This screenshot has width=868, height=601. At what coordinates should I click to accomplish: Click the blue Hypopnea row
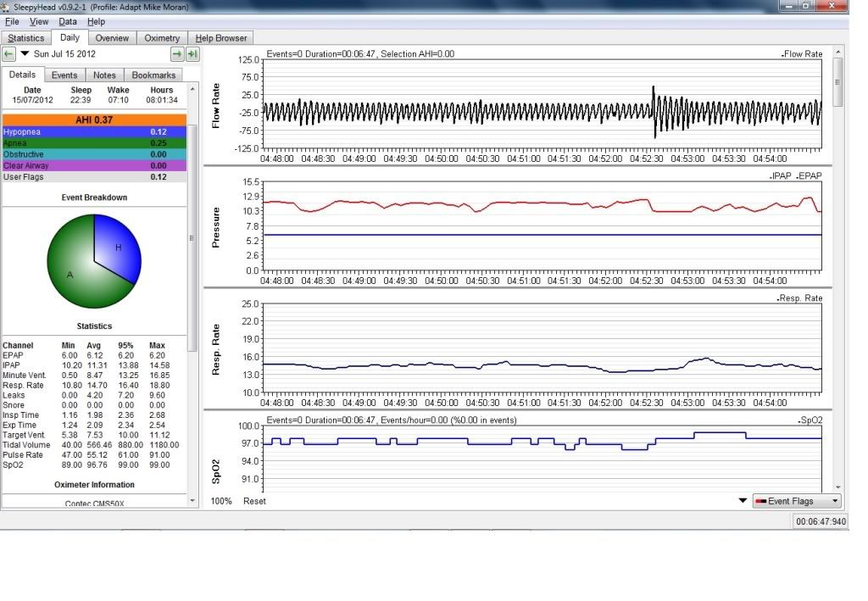pos(94,131)
